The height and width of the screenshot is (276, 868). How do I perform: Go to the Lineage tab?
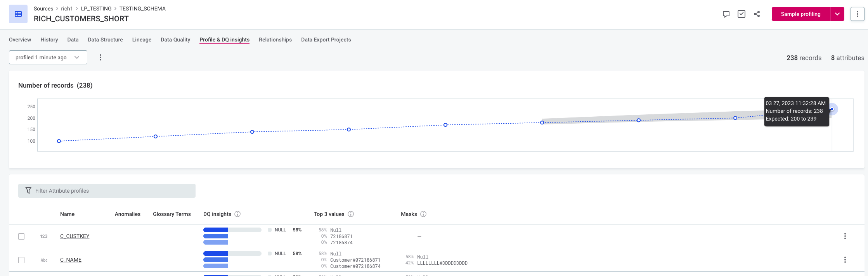pyautogui.click(x=142, y=40)
